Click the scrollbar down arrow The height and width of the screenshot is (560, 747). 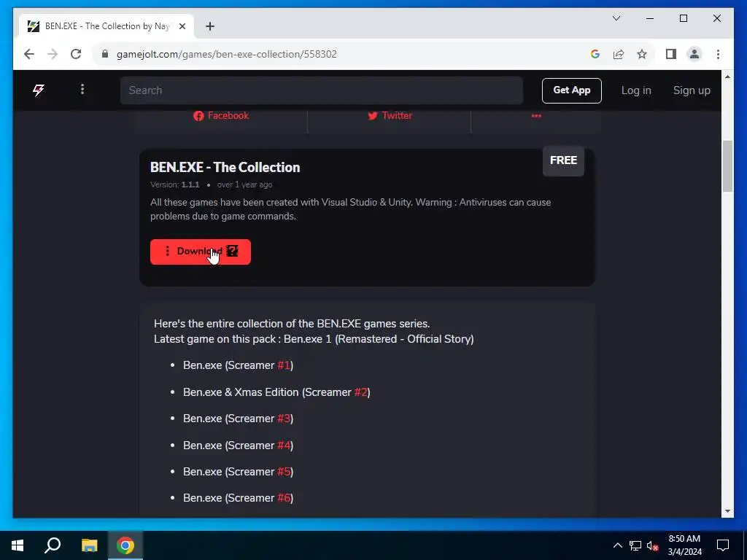pyautogui.click(x=727, y=511)
